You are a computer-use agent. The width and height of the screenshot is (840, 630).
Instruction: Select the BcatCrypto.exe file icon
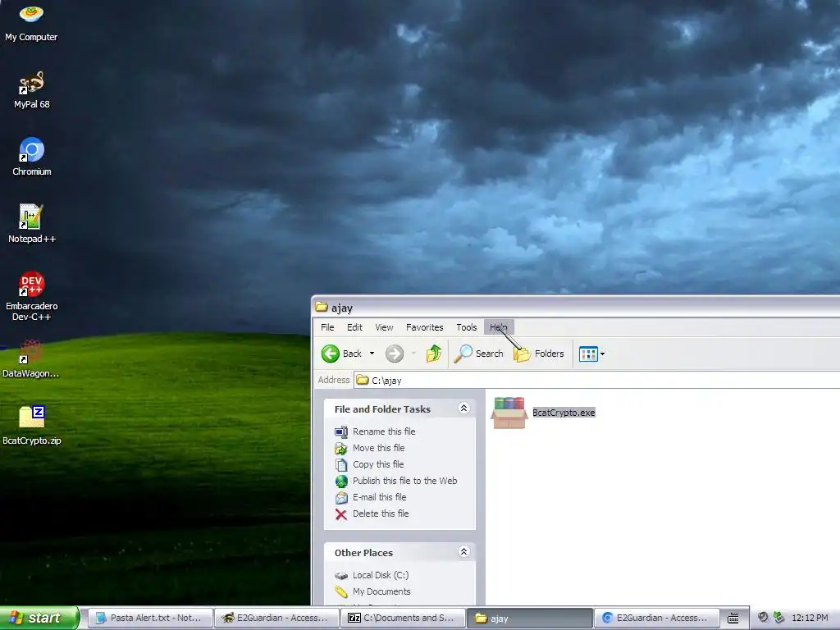[509, 413]
